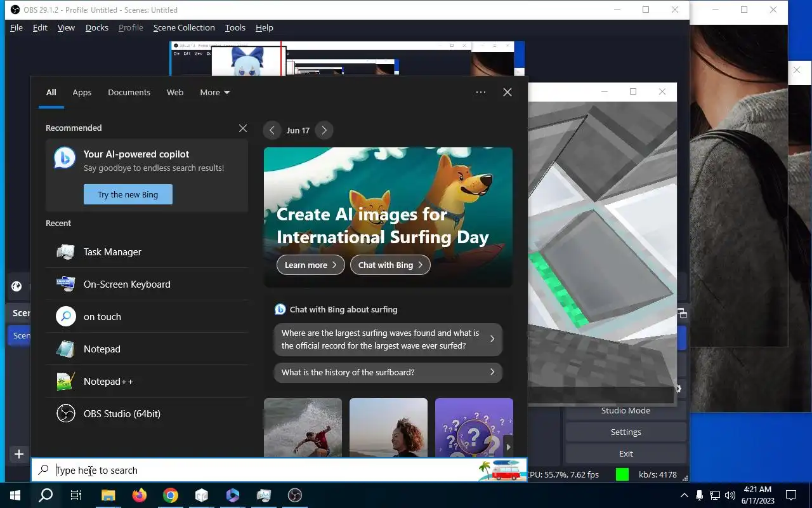The width and height of the screenshot is (812, 508).
Task: Open the OBS Docks menu
Action: coord(97,27)
